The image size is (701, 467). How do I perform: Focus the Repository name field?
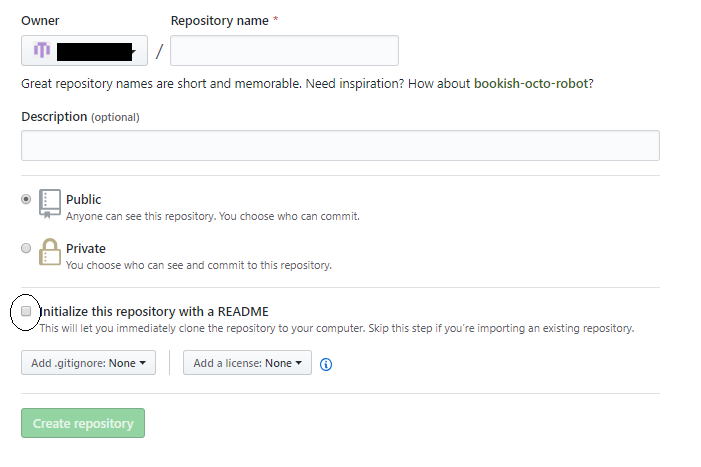pyautogui.click(x=284, y=50)
